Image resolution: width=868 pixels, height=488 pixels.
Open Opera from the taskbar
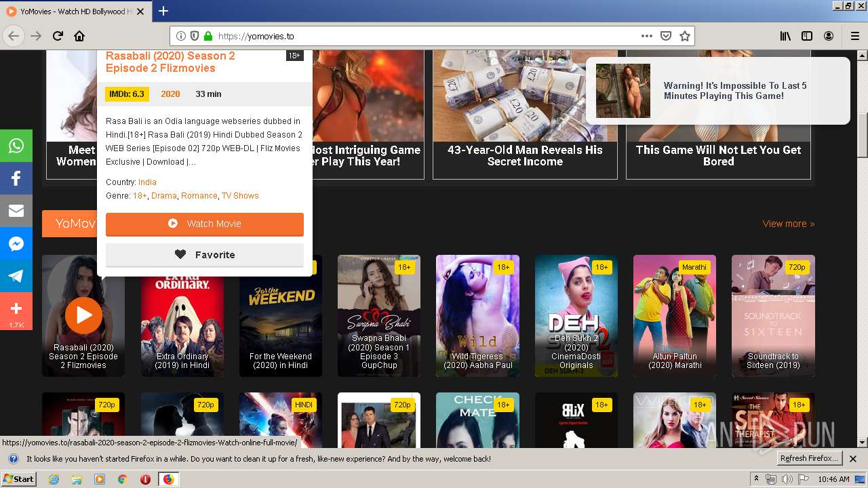coord(145,479)
